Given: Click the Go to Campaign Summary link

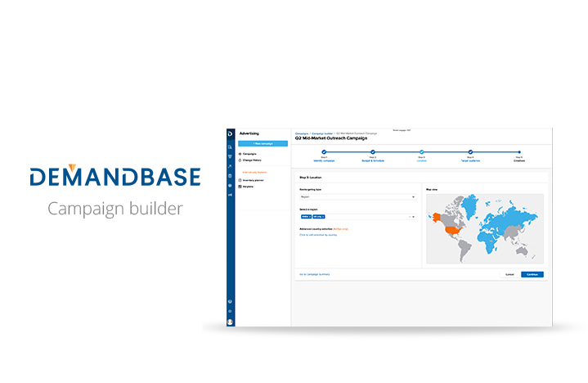Looking at the screenshot, I should point(315,275).
